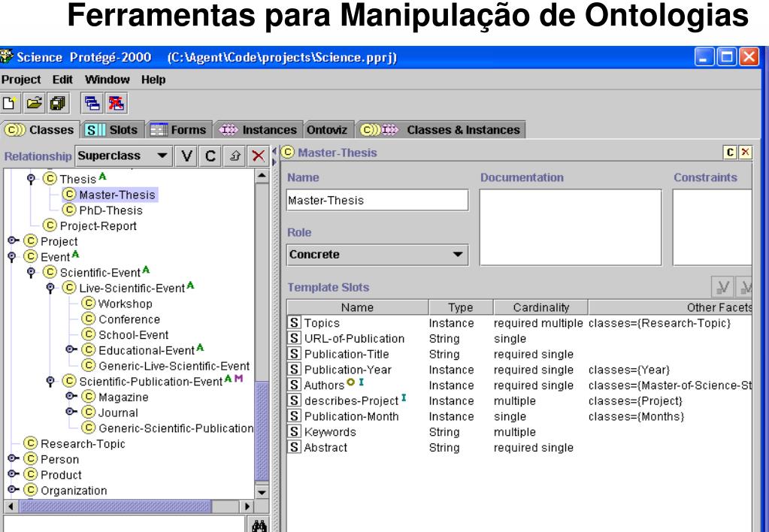Click the close all windows toolbar icon
Image resolution: width=769 pixels, height=532 pixels.
click(117, 103)
